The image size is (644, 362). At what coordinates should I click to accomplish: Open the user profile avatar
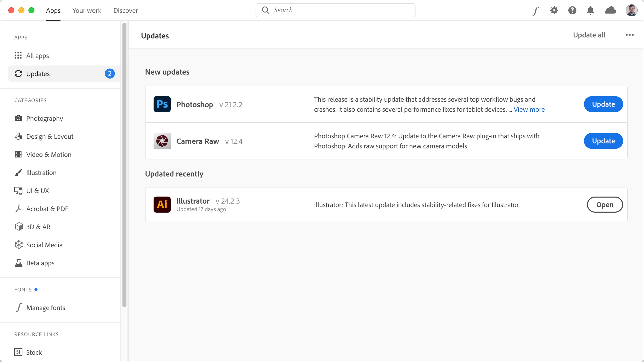point(631,11)
